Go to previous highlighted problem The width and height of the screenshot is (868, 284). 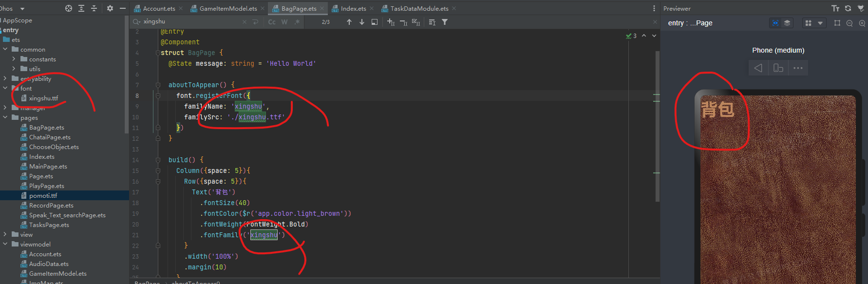coord(644,36)
